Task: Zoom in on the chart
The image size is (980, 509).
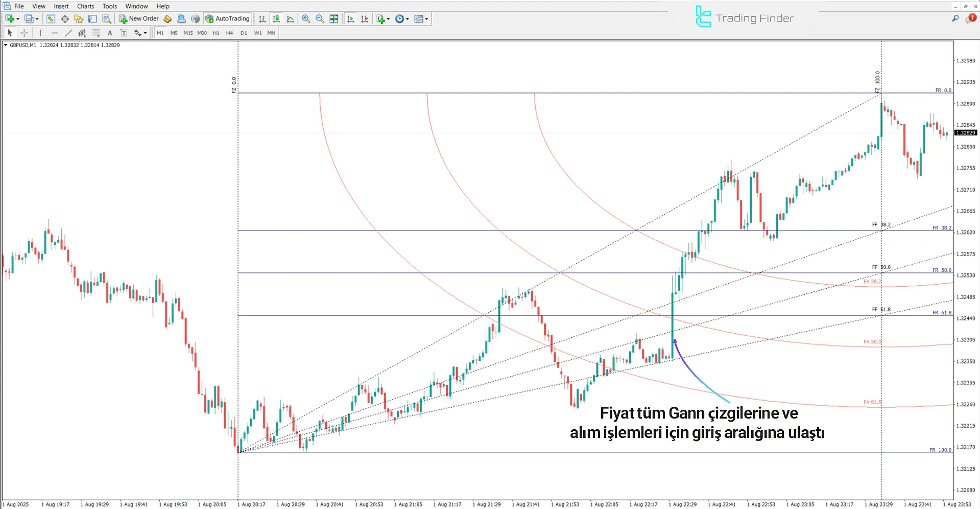Action: coord(306,19)
